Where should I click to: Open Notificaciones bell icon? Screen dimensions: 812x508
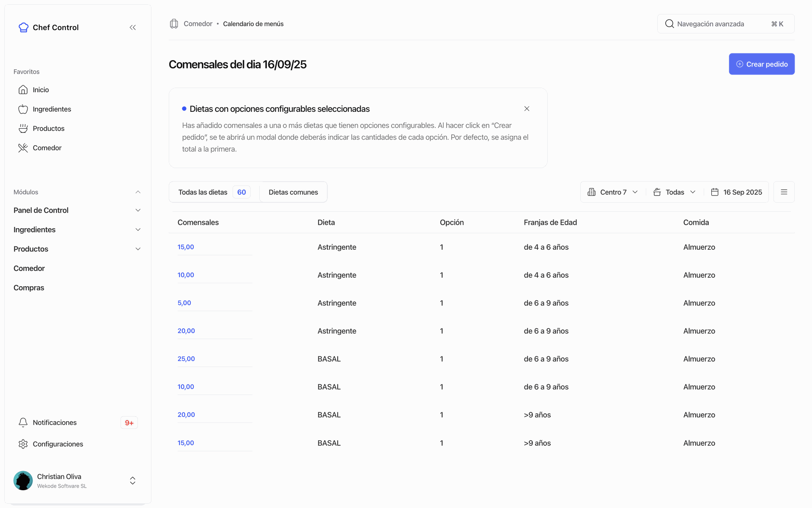[23, 422]
